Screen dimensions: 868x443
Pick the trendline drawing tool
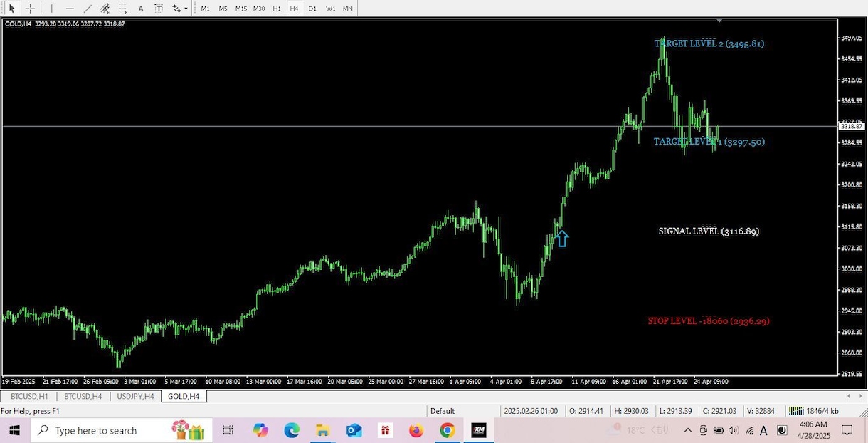pos(88,9)
